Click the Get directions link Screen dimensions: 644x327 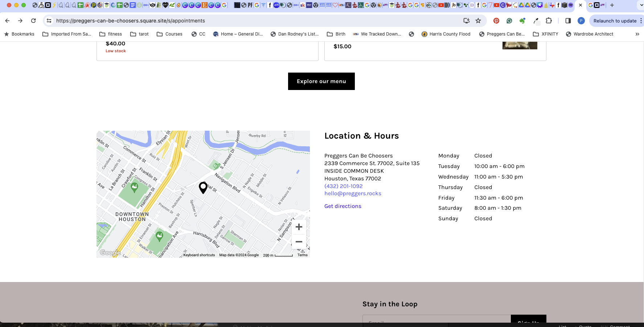tap(343, 206)
